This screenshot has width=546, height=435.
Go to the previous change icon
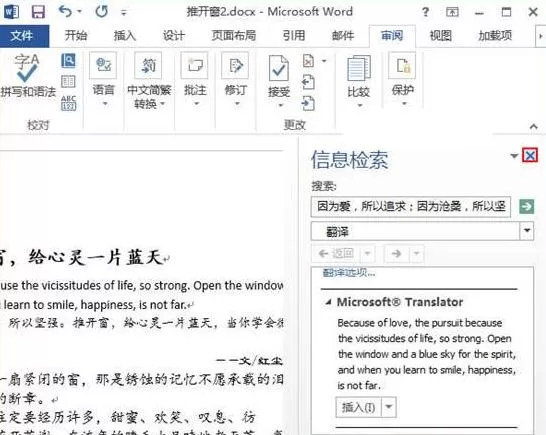[x=308, y=82]
